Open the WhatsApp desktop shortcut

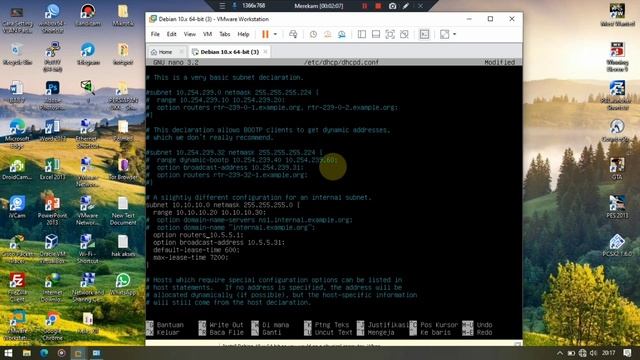(123, 284)
